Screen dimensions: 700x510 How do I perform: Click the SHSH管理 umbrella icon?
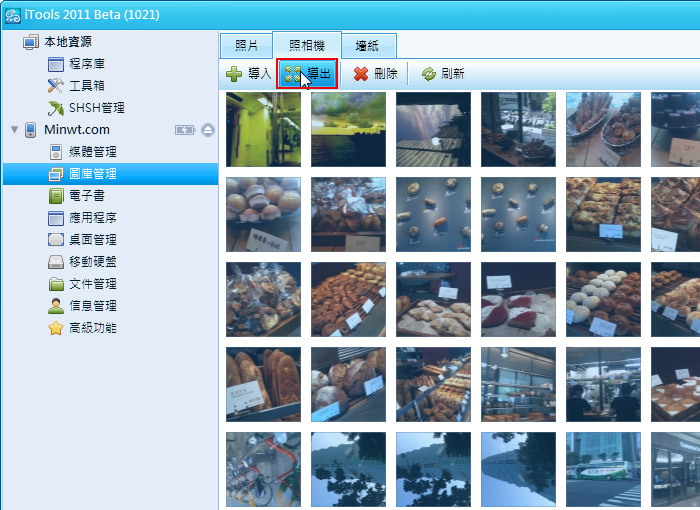pyautogui.click(x=56, y=108)
